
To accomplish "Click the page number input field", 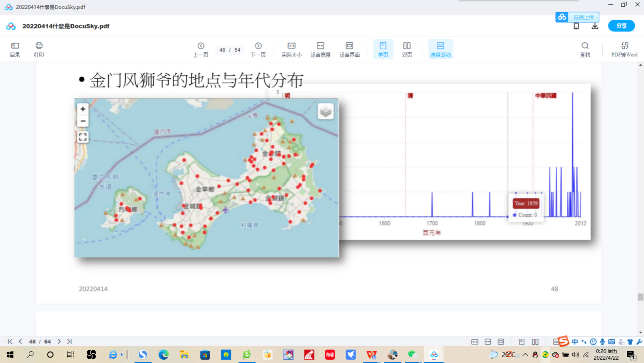I will click(223, 50).
